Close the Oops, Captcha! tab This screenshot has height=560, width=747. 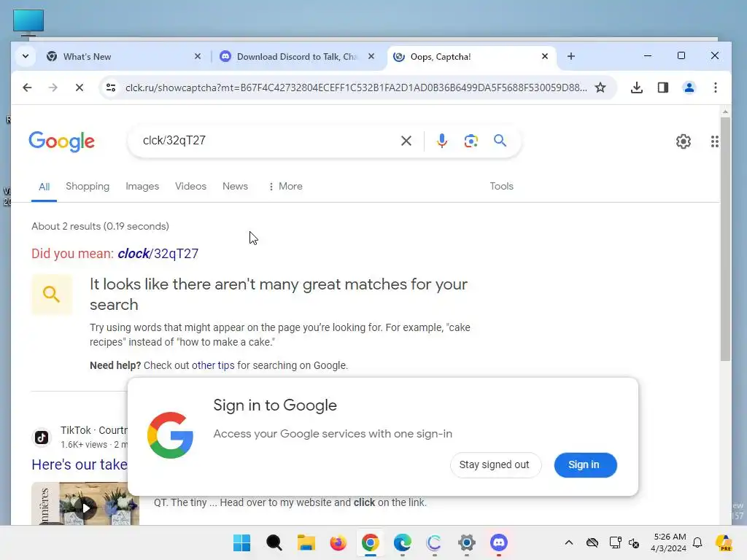click(x=545, y=56)
